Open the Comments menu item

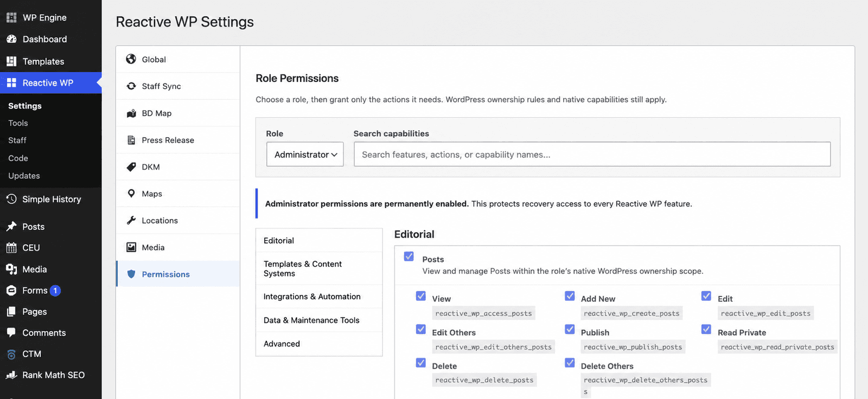[x=51, y=333]
